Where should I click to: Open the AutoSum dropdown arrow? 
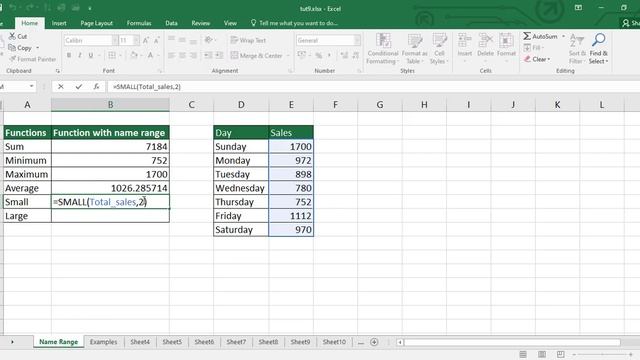[x=563, y=36]
